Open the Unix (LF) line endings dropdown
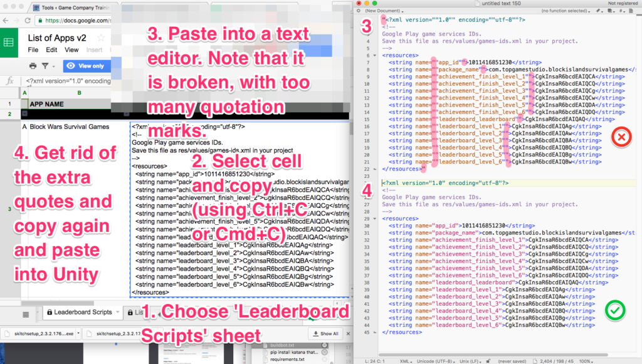The image size is (642, 364). [471, 361]
